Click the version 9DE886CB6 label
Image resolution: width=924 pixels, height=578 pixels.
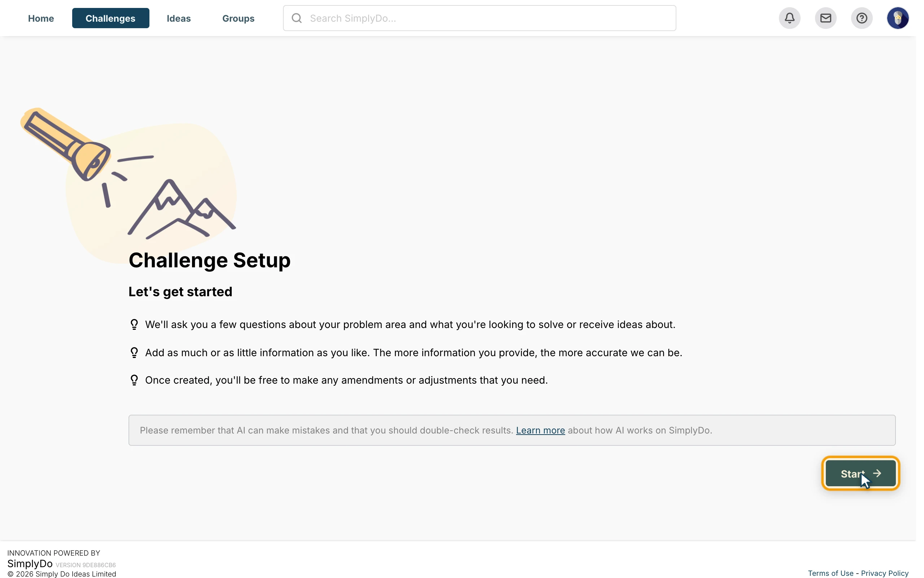86,565
